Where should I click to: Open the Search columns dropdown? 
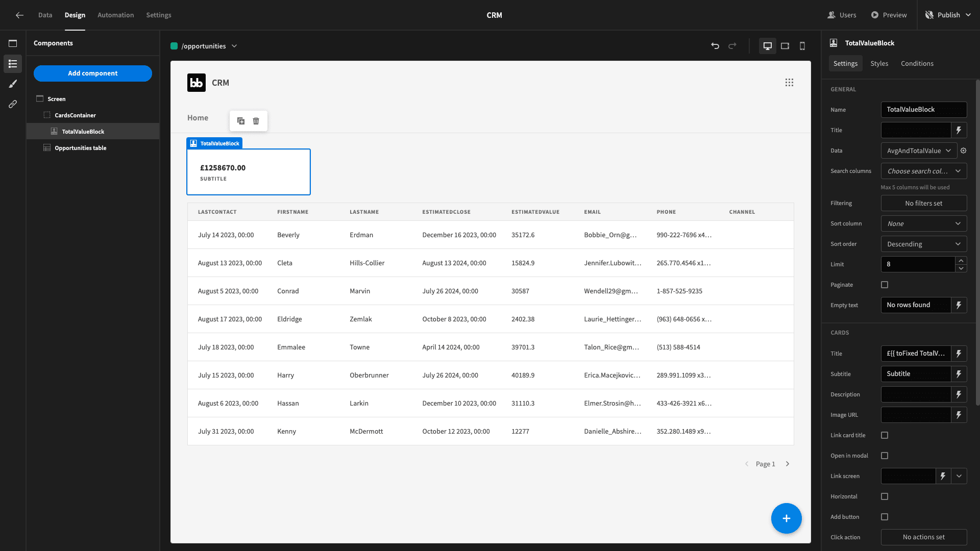[924, 171]
